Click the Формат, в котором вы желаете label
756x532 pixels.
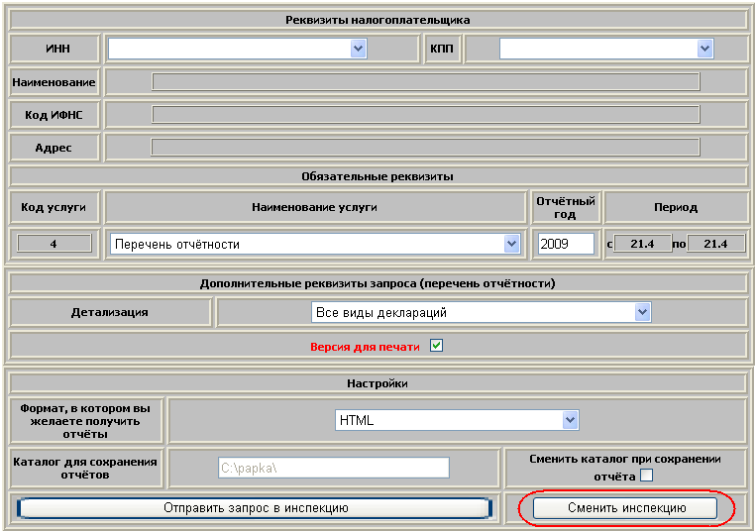tap(85, 421)
